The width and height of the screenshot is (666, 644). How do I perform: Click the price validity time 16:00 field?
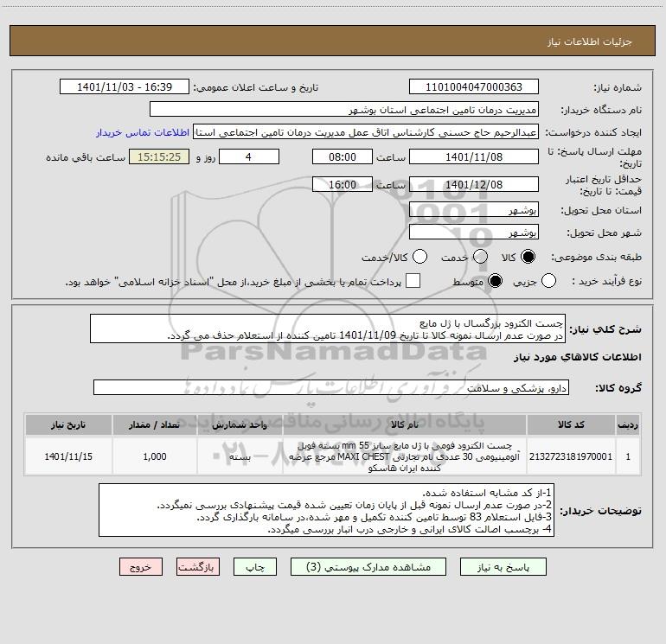(343, 184)
